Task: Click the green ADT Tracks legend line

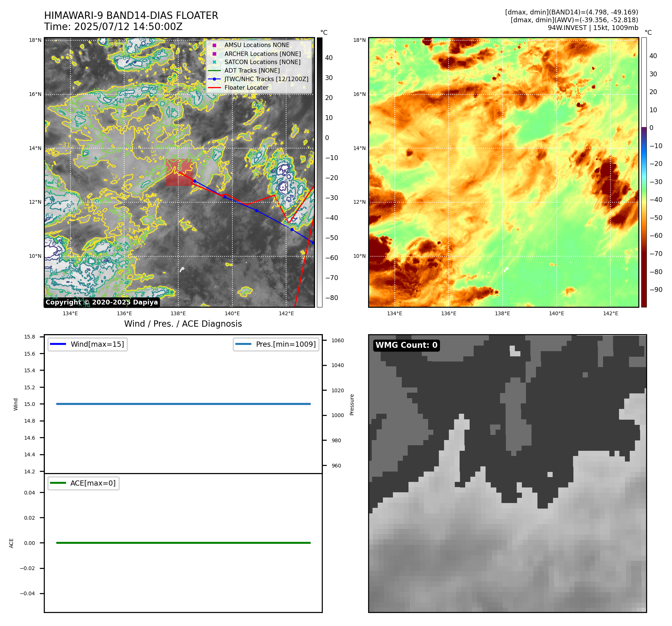Action: pyautogui.click(x=214, y=71)
